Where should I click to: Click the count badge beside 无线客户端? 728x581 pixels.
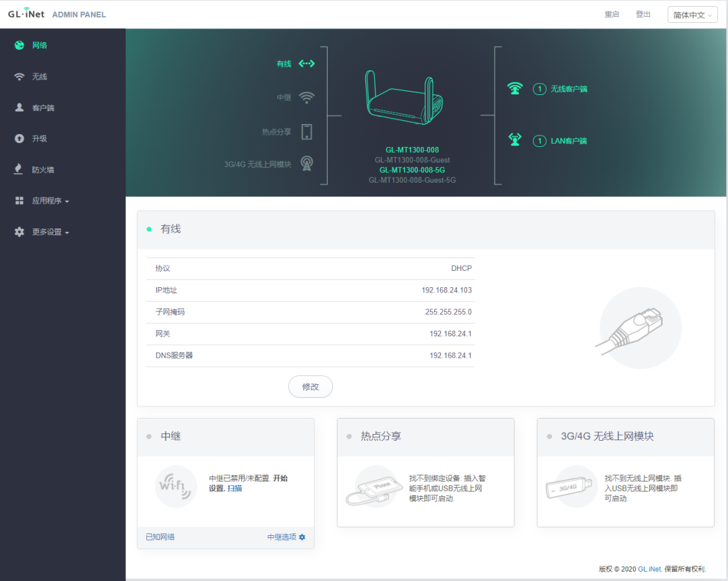coord(539,89)
